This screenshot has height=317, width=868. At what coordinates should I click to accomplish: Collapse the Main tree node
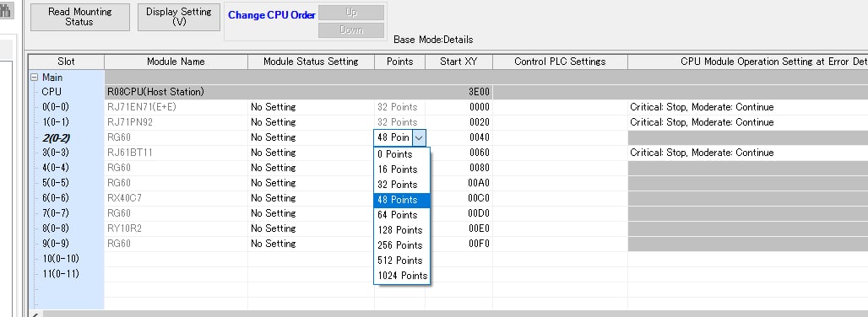pos(35,78)
